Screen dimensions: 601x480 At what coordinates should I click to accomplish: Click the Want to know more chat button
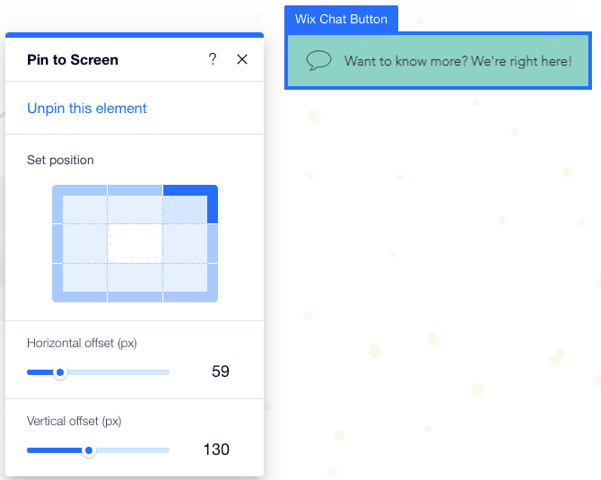pyautogui.click(x=438, y=61)
